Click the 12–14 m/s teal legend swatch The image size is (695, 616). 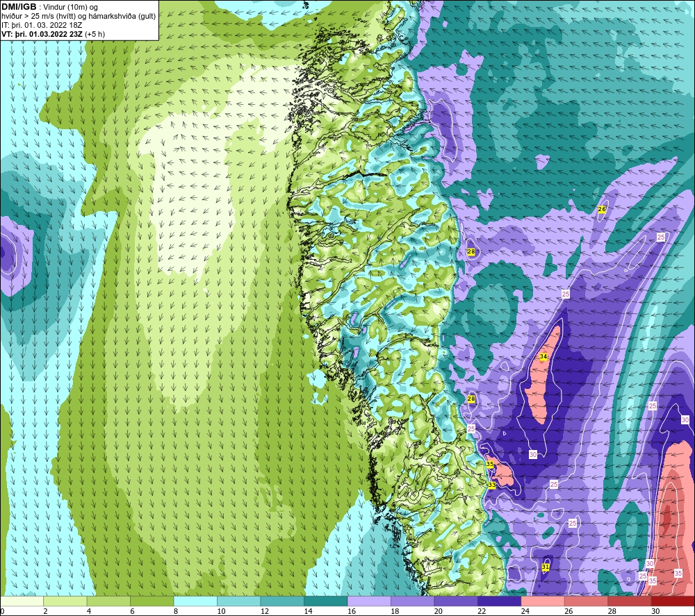(x=282, y=601)
